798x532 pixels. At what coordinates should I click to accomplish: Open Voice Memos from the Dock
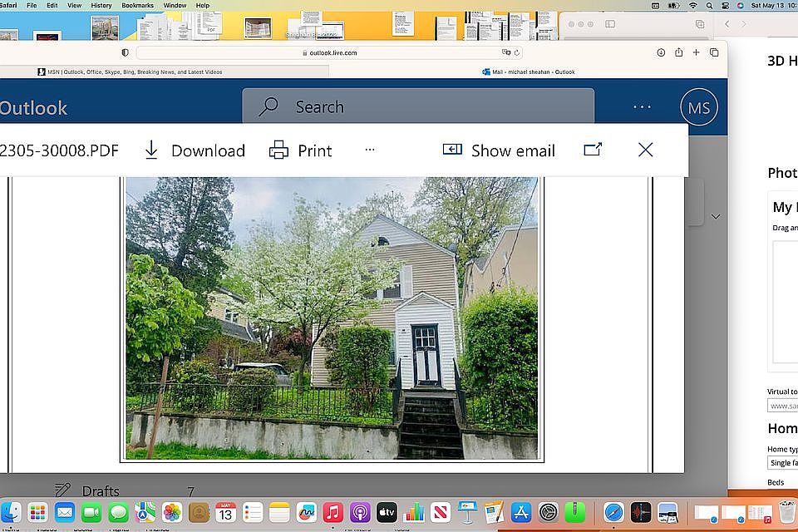click(640, 512)
